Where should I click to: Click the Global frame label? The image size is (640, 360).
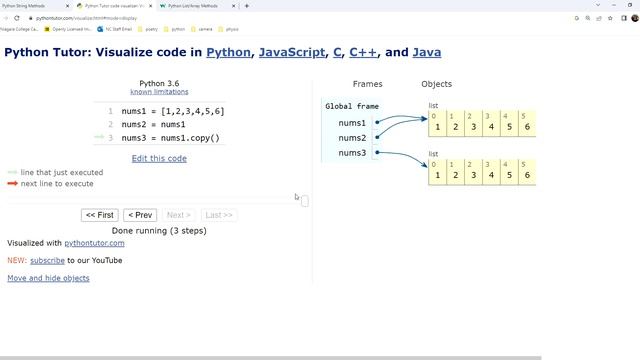pyautogui.click(x=352, y=106)
